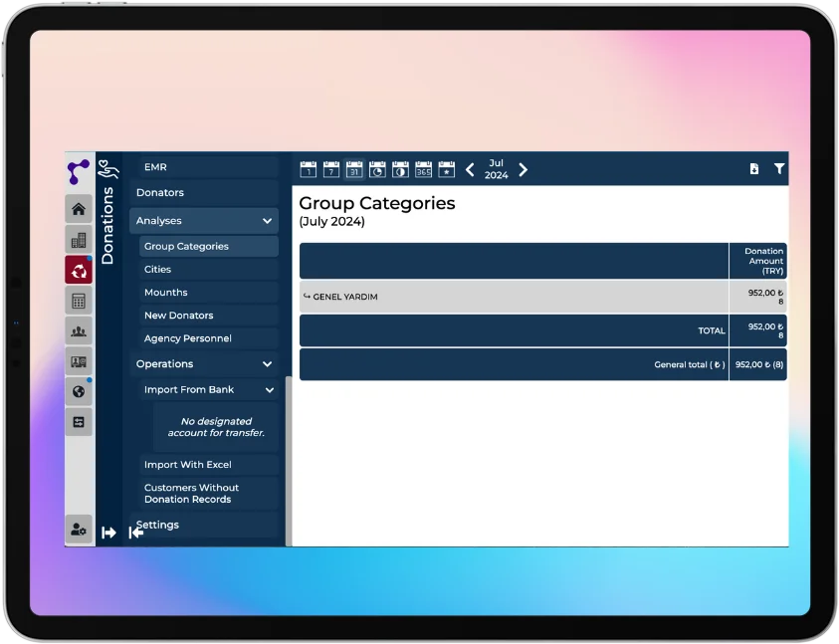Choose the starred calendar range icon
The image size is (839, 644).
(x=447, y=169)
